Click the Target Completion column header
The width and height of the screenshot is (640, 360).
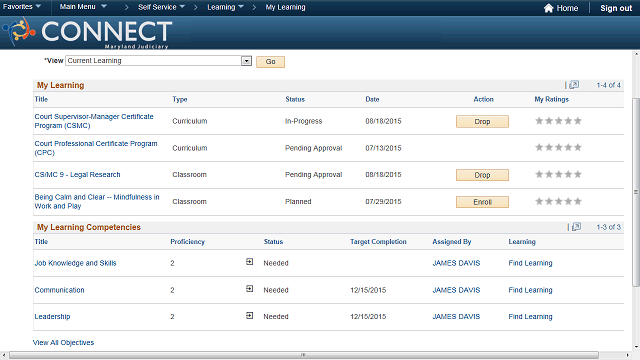pos(378,242)
